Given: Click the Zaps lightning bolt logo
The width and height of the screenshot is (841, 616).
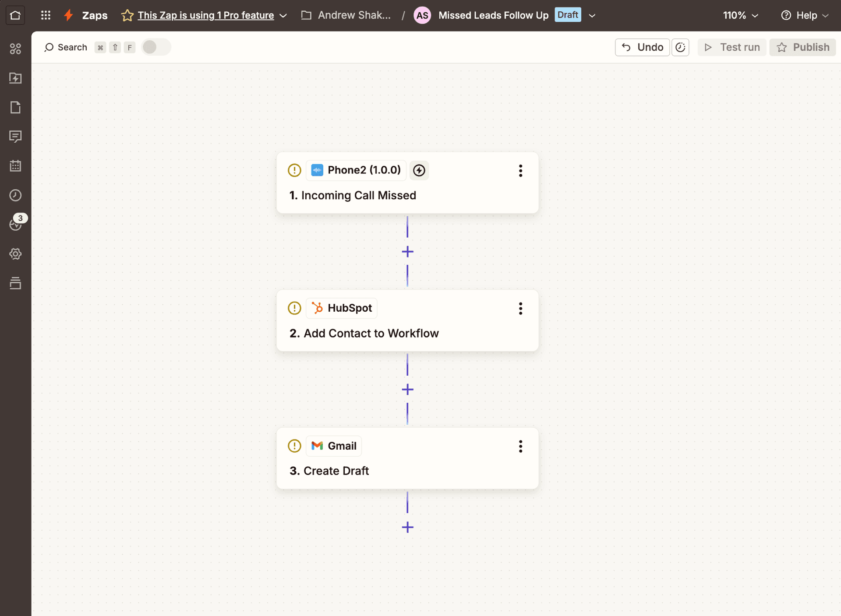Looking at the screenshot, I should pyautogui.click(x=69, y=15).
